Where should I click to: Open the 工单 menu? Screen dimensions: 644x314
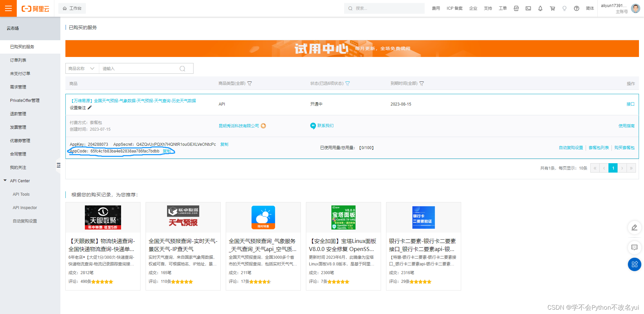click(503, 8)
